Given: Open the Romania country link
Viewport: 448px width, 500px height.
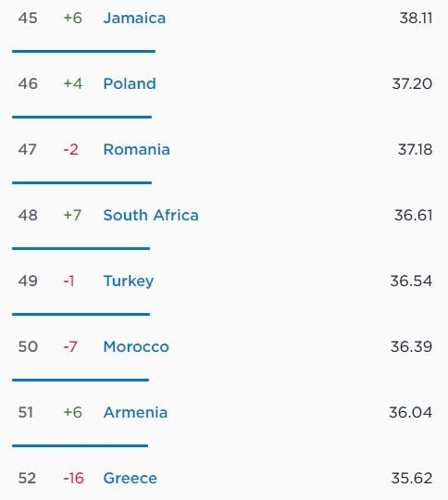Looking at the screenshot, I should pos(136,150).
